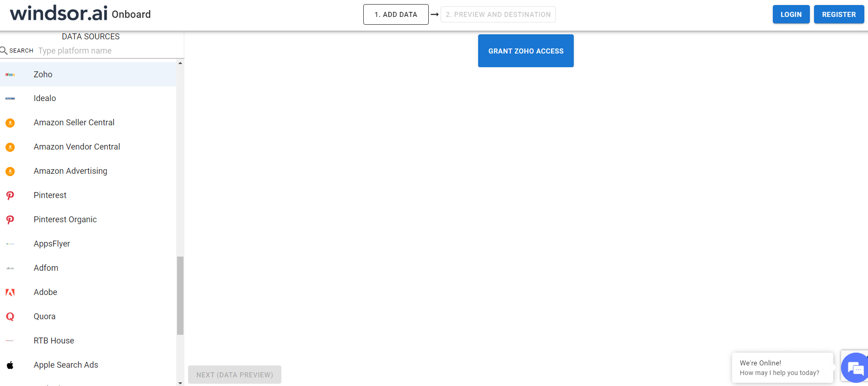Image resolution: width=868 pixels, height=386 pixels.
Task: Click Next (Data Preview) button
Action: point(235,375)
